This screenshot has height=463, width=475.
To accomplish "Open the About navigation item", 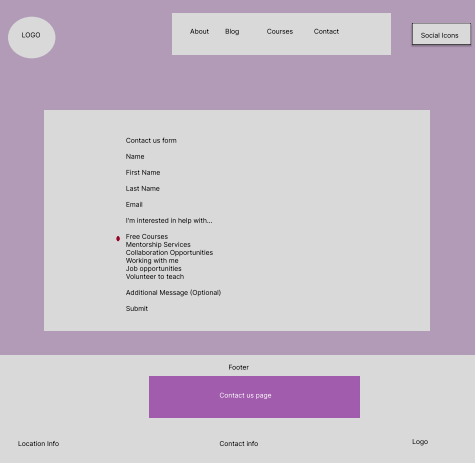I will 199,31.
